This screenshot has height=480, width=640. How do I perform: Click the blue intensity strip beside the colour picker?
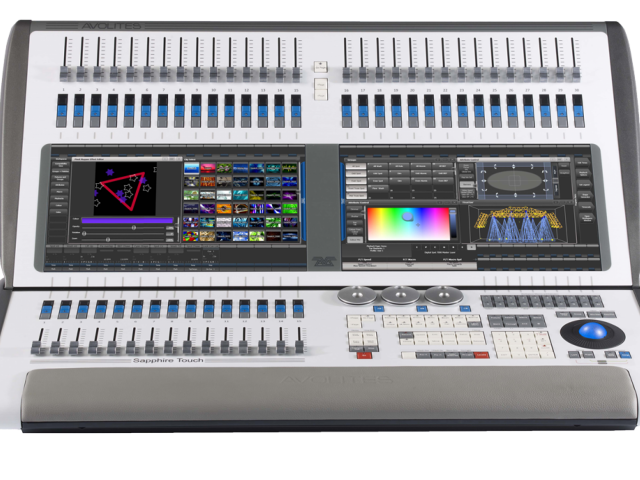click(x=453, y=223)
